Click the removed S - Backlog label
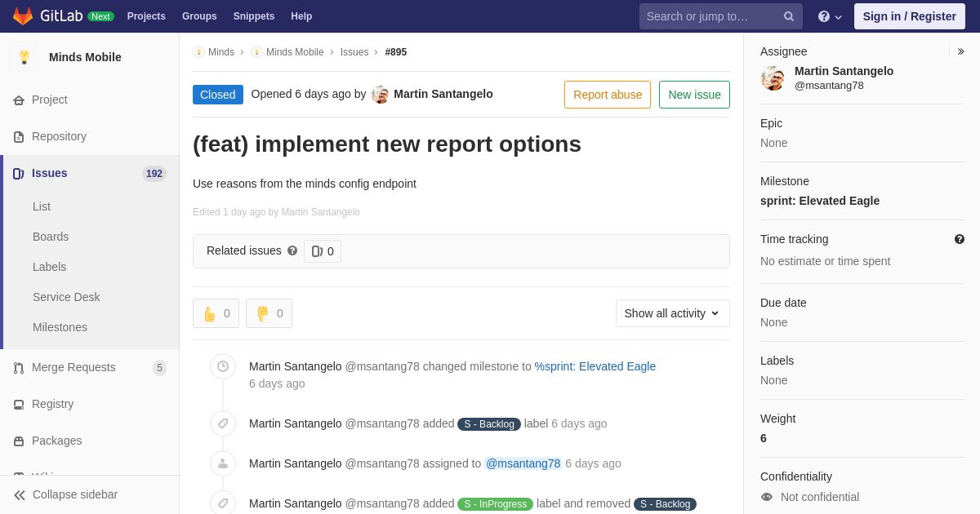This screenshot has width=980, height=514. 665,504
